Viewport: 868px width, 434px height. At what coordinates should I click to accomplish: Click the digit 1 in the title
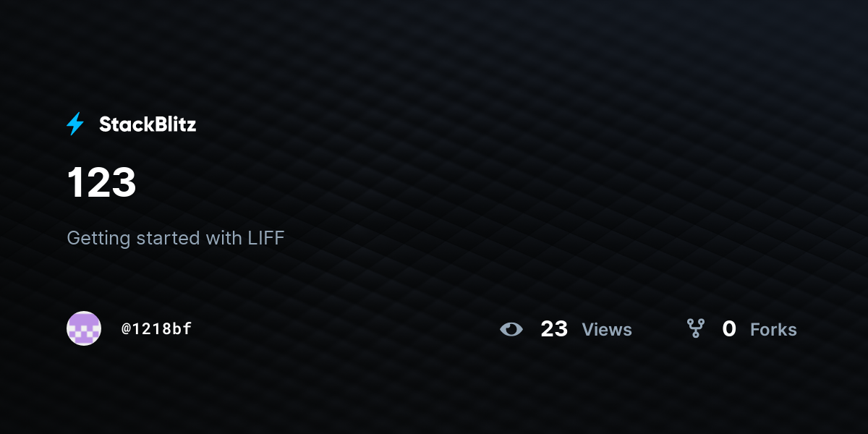point(75,182)
